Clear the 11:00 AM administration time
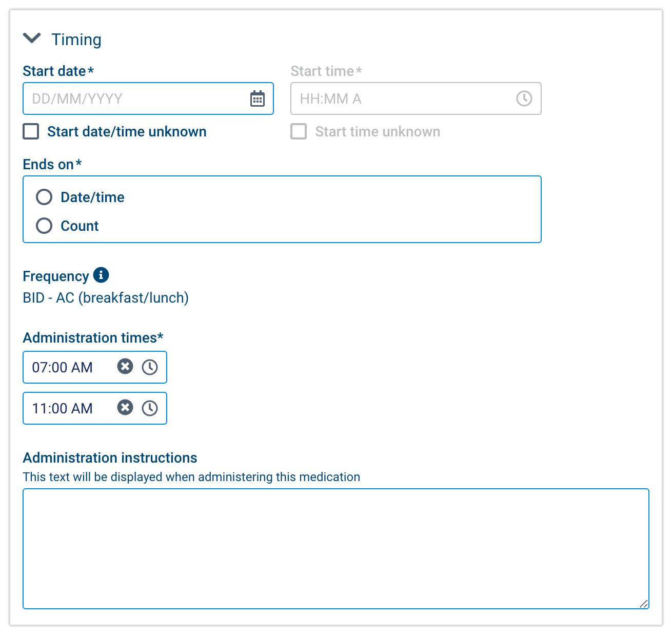This screenshot has width=672, height=638. tap(125, 408)
